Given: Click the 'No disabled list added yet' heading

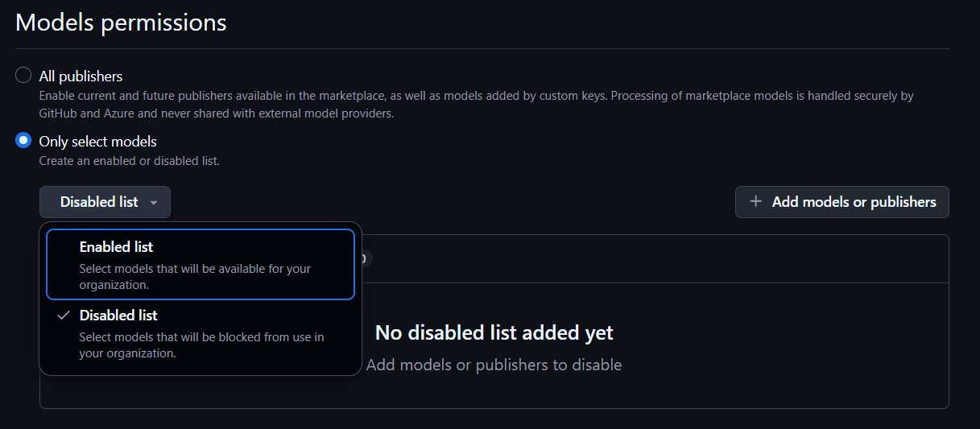Looking at the screenshot, I should pos(494,332).
